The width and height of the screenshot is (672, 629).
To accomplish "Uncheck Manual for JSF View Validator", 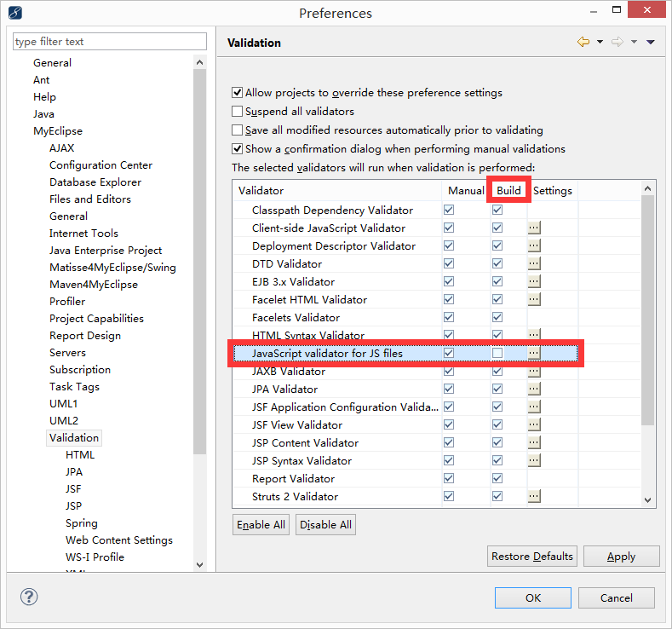I will click(449, 424).
